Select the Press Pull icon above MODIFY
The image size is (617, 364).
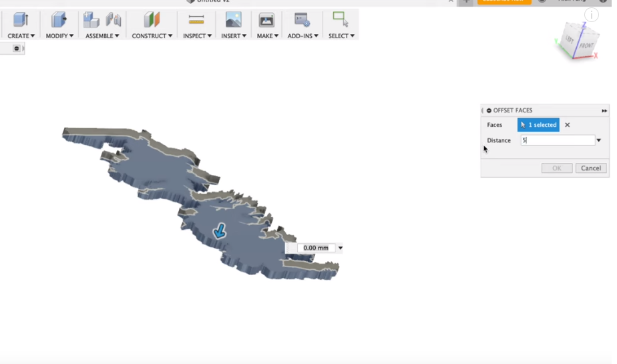[x=59, y=19]
